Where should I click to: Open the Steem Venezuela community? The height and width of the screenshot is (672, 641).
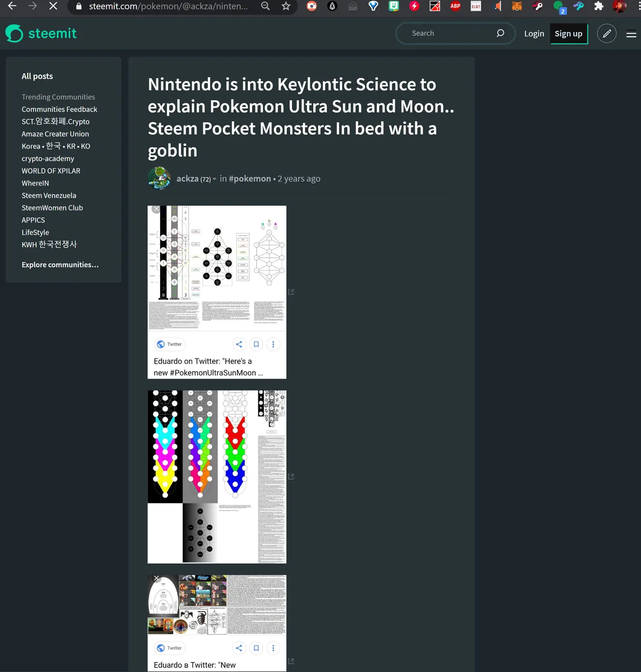point(49,195)
